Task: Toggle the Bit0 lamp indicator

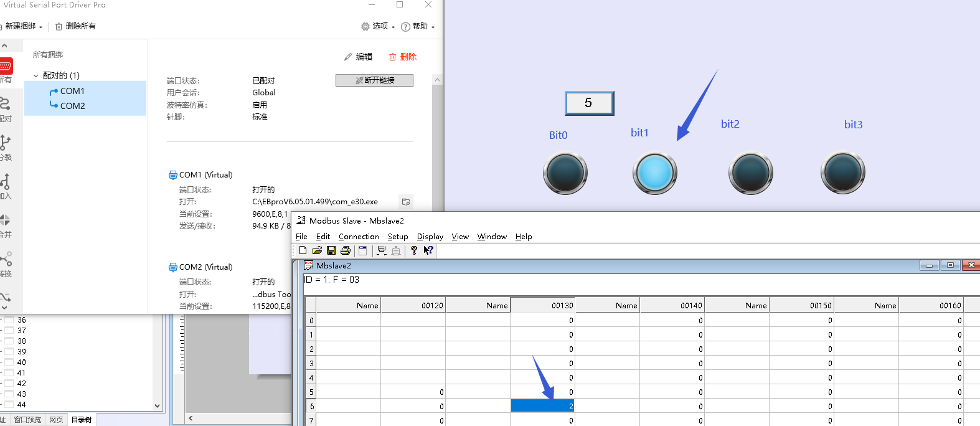Action: tap(565, 173)
